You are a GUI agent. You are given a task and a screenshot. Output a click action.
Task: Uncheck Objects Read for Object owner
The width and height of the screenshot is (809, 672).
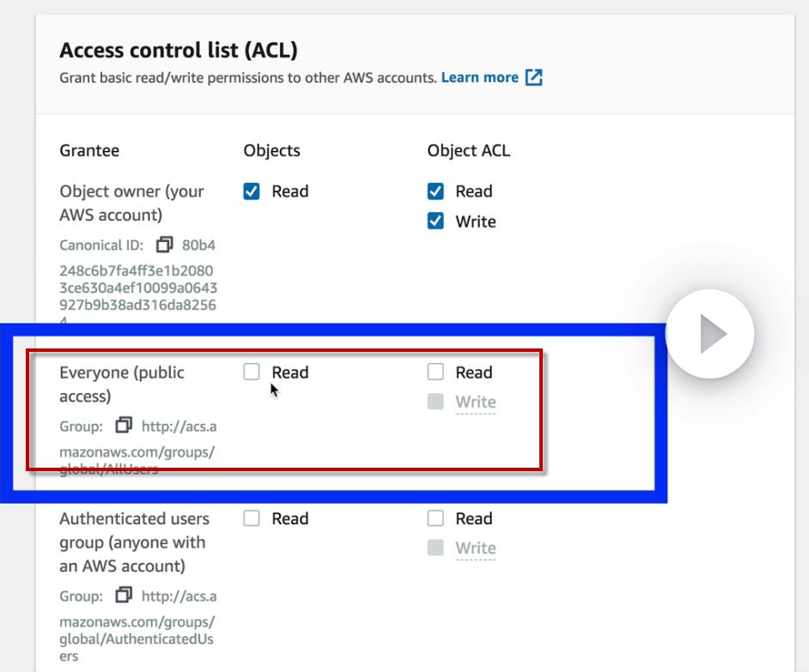[252, 191]
